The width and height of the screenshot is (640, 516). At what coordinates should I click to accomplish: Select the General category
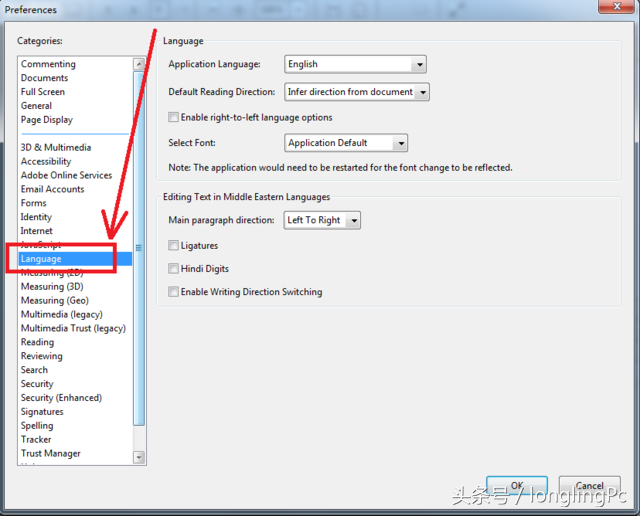[36, 106]
